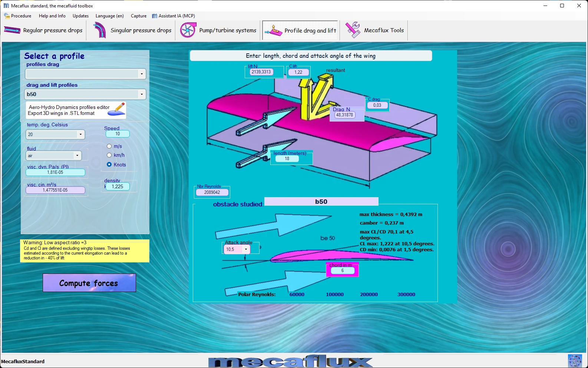Open the Language (en) menu
The width and height of the screenshot is (588, 368).
(109, 16)
